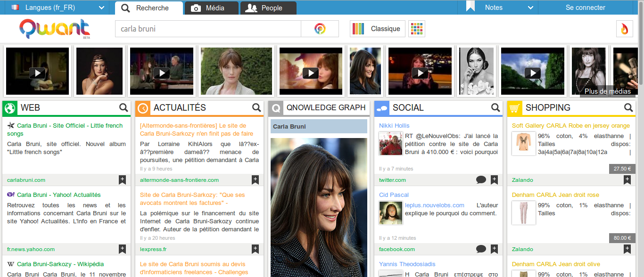
Task: Search within SOCIAL column using its magnifier
Action: point(495,107)
